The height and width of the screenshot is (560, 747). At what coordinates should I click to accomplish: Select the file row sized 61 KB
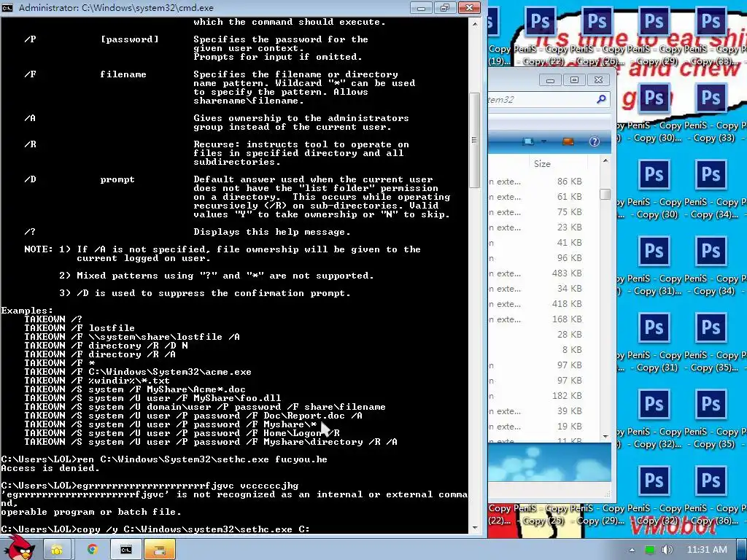(537, 197)
